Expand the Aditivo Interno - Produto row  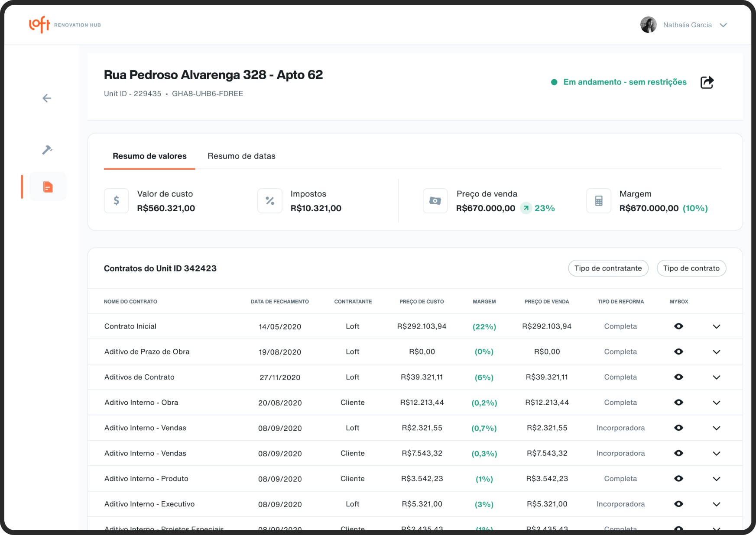coord(717,479)
